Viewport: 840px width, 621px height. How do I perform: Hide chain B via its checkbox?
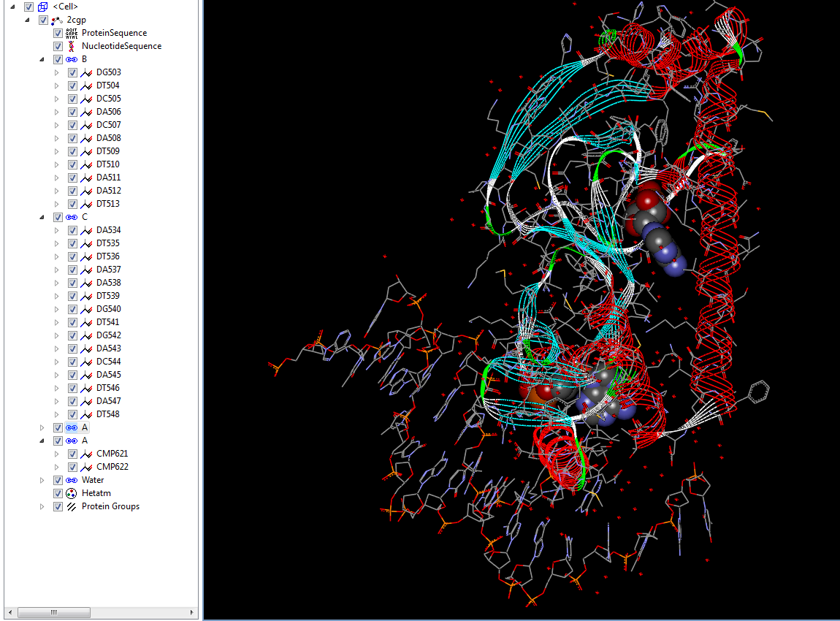click(58, 59)
